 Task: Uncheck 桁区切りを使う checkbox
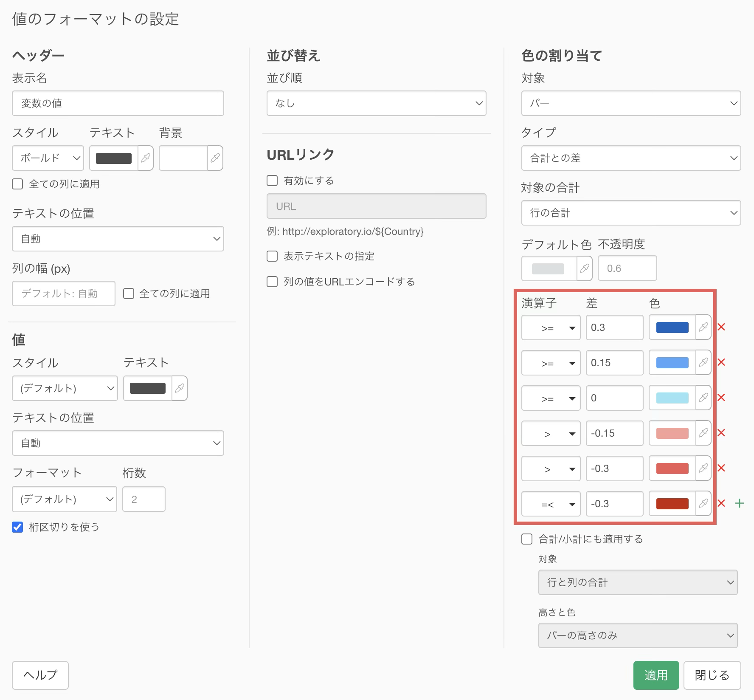click(x=17, y=527)
